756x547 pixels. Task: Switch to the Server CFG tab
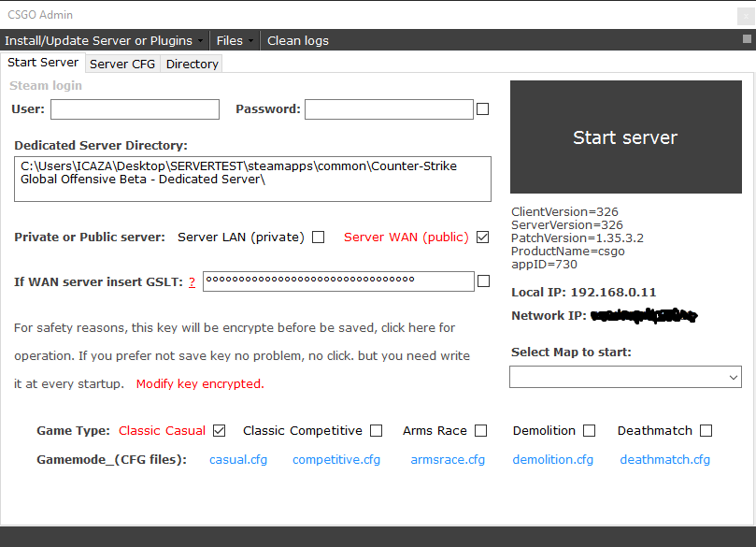(122, 65)
